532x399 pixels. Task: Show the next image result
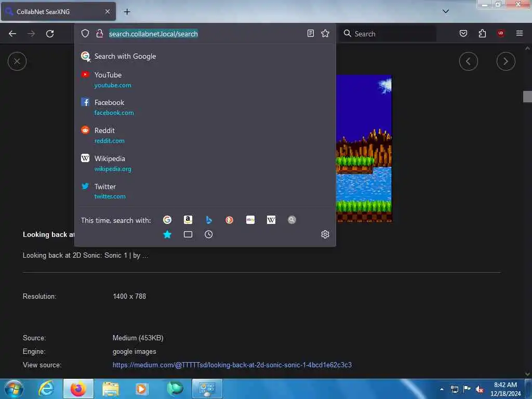(x=506, y=61)
